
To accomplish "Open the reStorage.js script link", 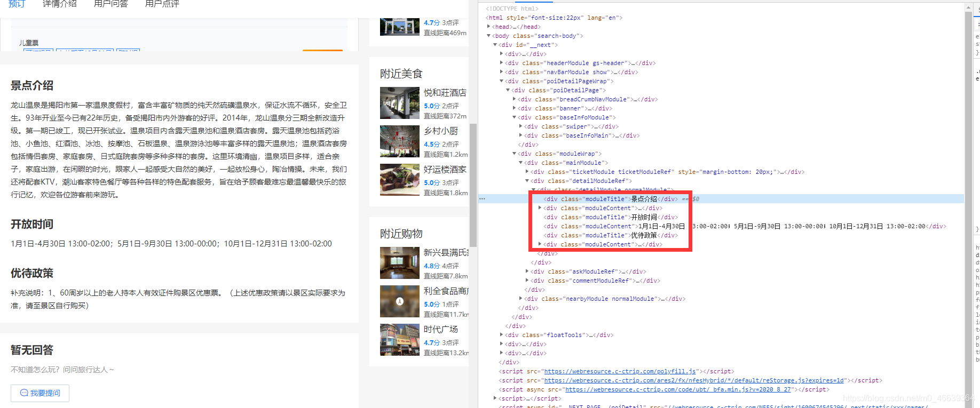I will (694, 380).
